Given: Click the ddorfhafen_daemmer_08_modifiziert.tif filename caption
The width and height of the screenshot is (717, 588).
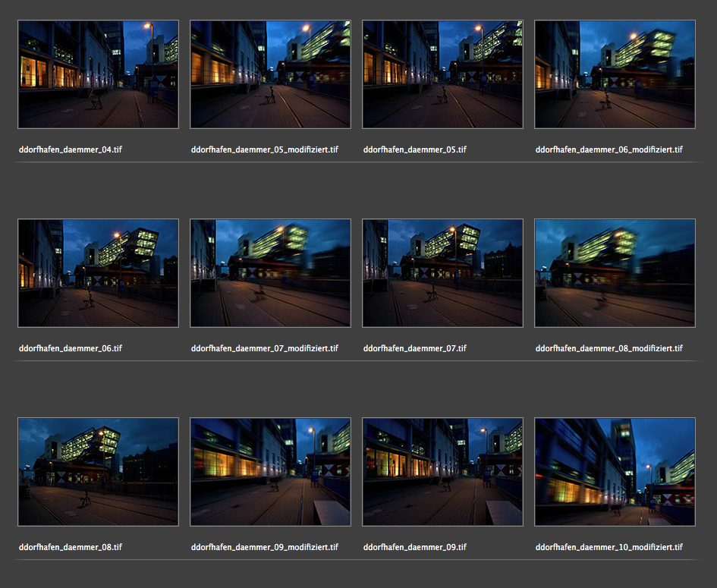Looking at the screenshot, I should [x=609, y=348].
